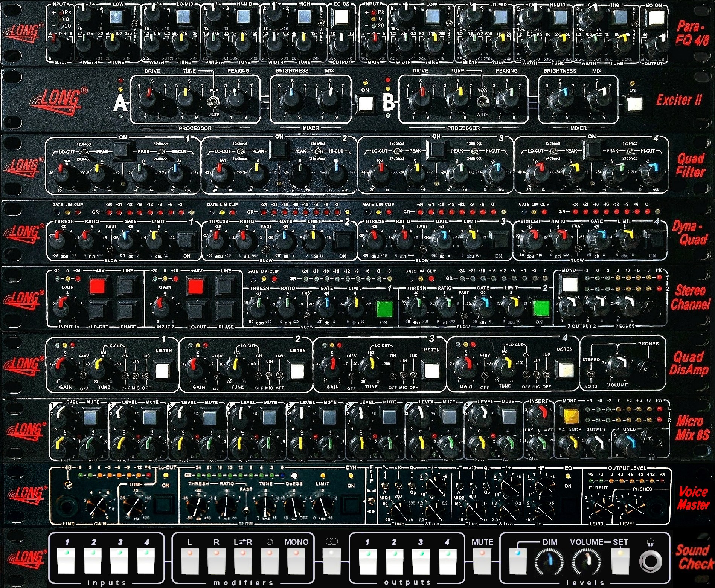Click the Sound Check headphone jack
Screen dimensions: 715x588
point(650,562)
